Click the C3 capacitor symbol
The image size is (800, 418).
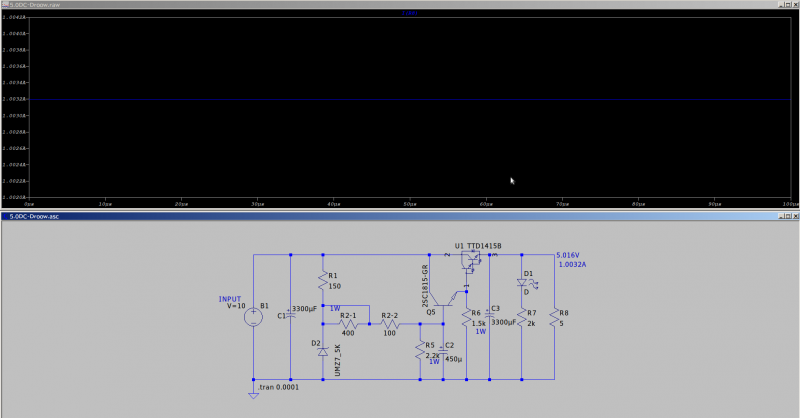[489, 316]
